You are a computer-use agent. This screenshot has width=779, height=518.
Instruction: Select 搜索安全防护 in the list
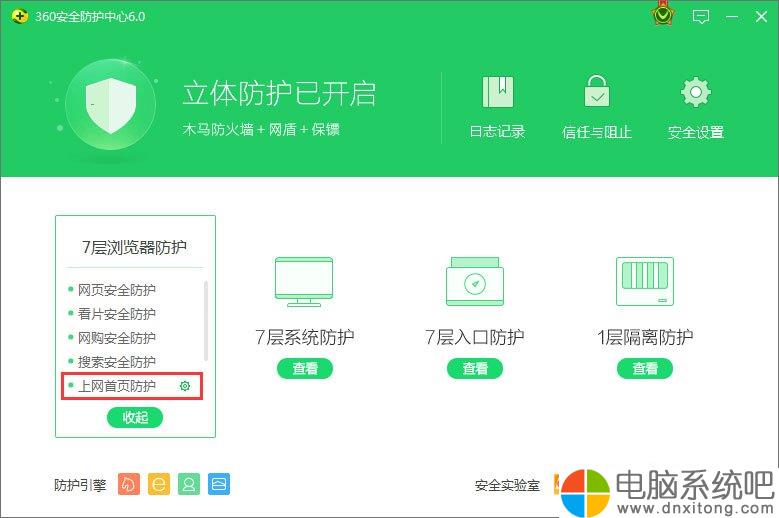[x=117, y=362]
